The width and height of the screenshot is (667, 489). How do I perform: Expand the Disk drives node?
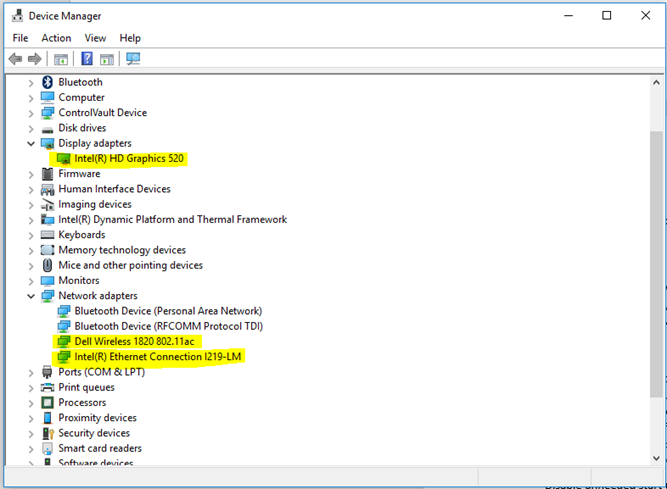coord(31,128)
